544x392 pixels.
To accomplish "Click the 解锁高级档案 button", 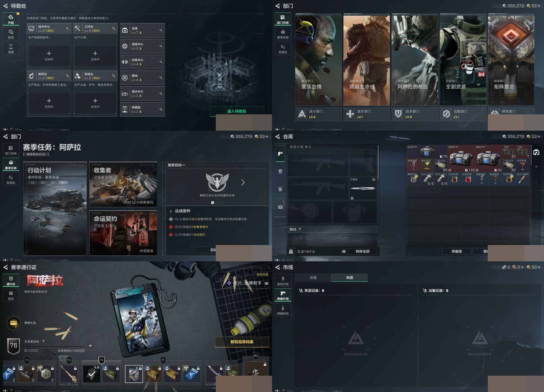I will pos(242,342).
